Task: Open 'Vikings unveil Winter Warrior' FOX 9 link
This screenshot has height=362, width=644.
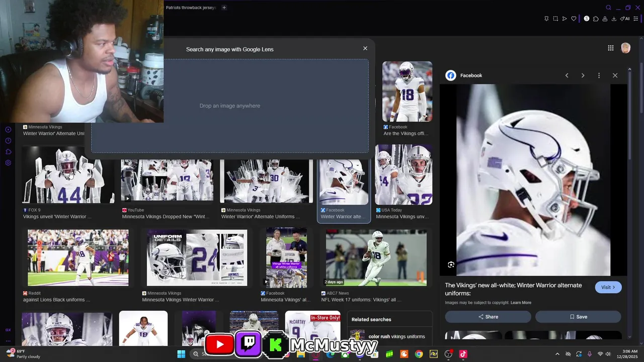Action: click(x=57, y=217)
